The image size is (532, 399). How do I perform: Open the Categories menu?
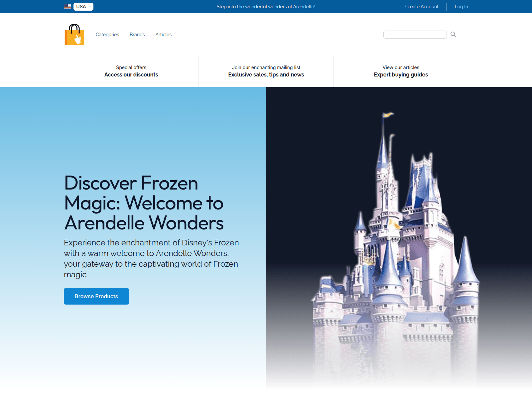tap(107, 35)
